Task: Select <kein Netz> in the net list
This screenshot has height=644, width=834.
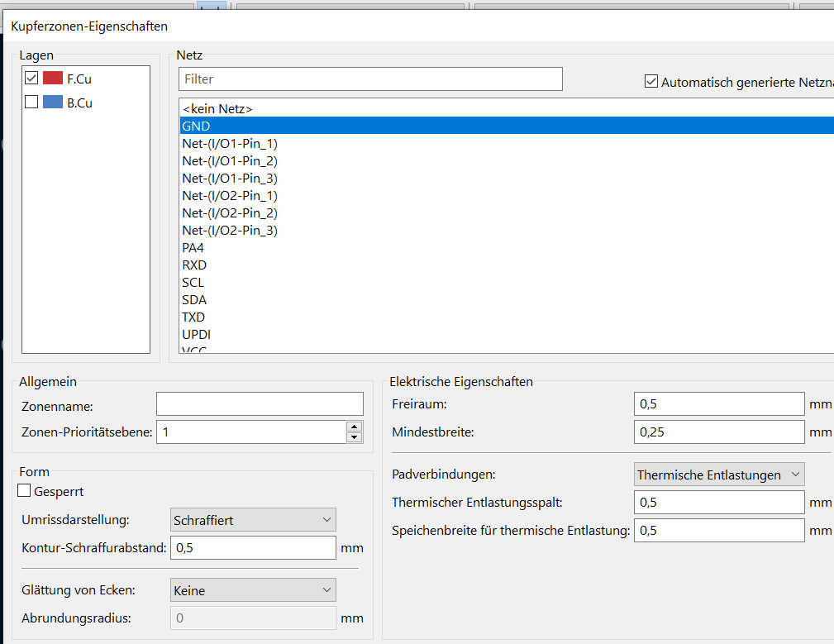Action: [217, 108]
